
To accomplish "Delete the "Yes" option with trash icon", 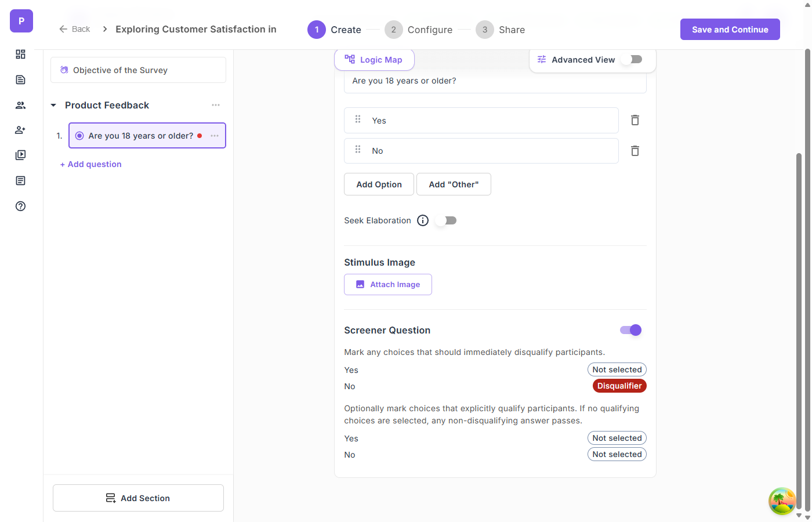I will pos(635,120).
